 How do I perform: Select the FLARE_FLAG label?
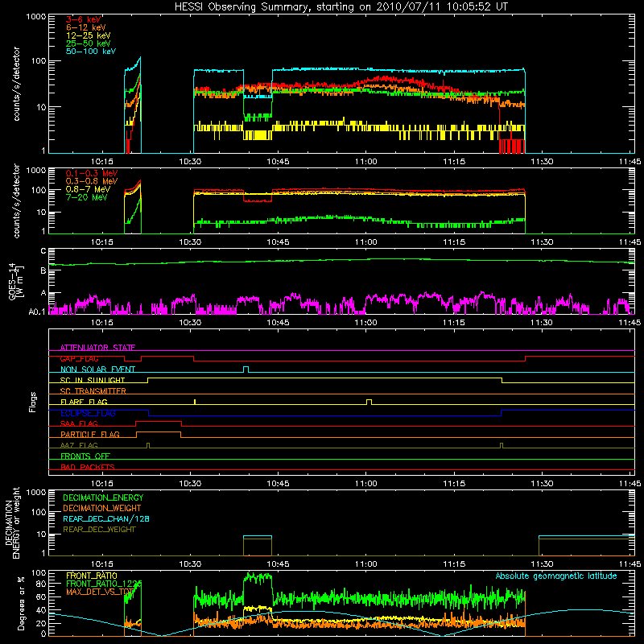pos(84,402)
